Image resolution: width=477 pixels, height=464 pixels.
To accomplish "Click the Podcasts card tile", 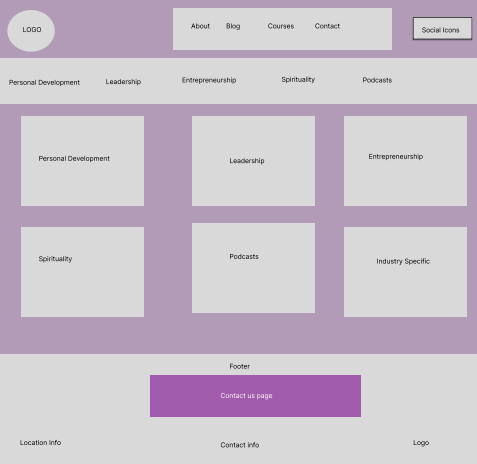I will (253, 268).
